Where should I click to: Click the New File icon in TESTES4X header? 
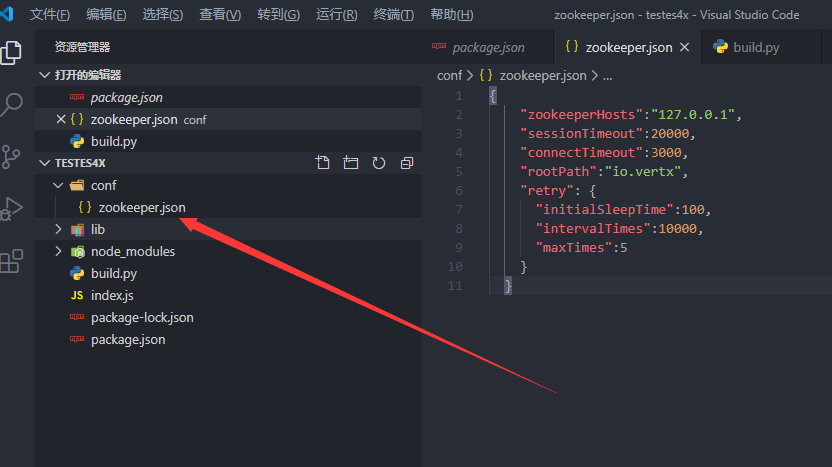(x=322, y=163)
